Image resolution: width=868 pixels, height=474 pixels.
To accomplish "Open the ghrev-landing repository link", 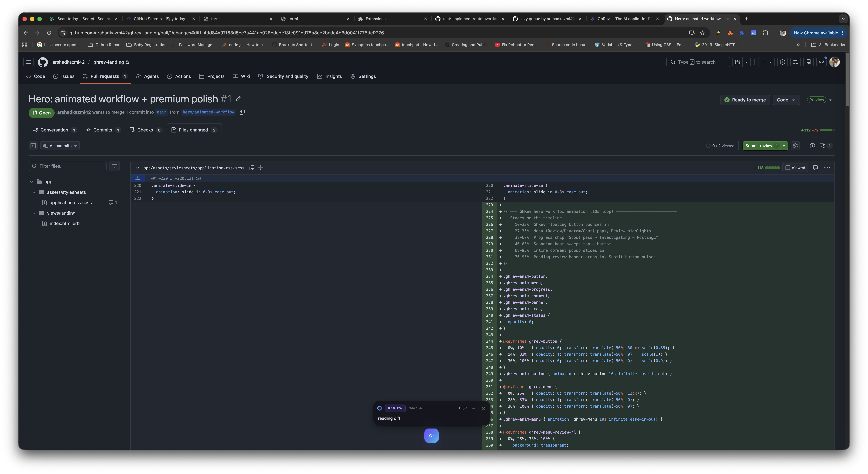I will (x=108, y=62).
